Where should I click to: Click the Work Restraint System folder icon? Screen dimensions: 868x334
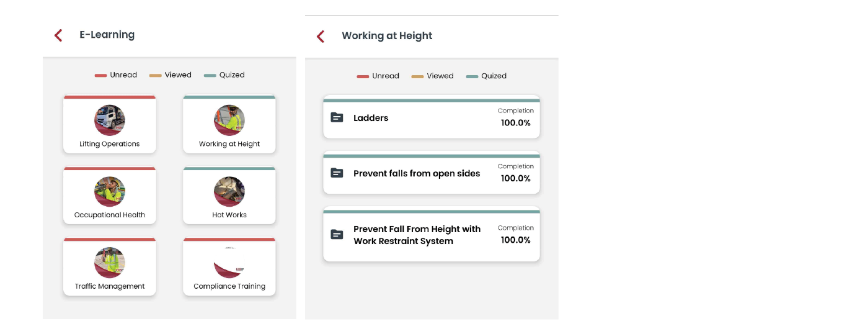pyautogui.click(x=337, y=235)
